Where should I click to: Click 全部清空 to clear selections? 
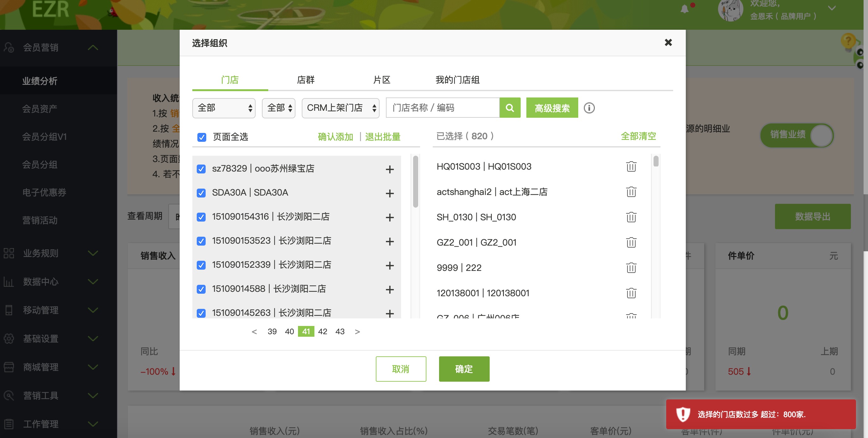(x=638, y=136)
